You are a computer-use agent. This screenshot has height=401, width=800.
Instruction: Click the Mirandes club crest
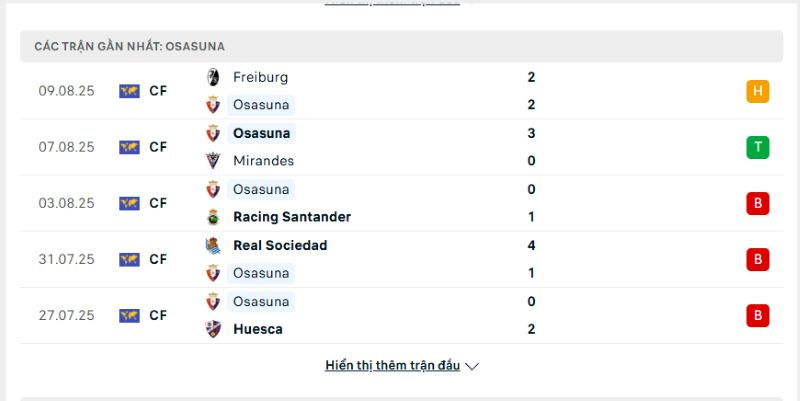click(x=213, y=161)
